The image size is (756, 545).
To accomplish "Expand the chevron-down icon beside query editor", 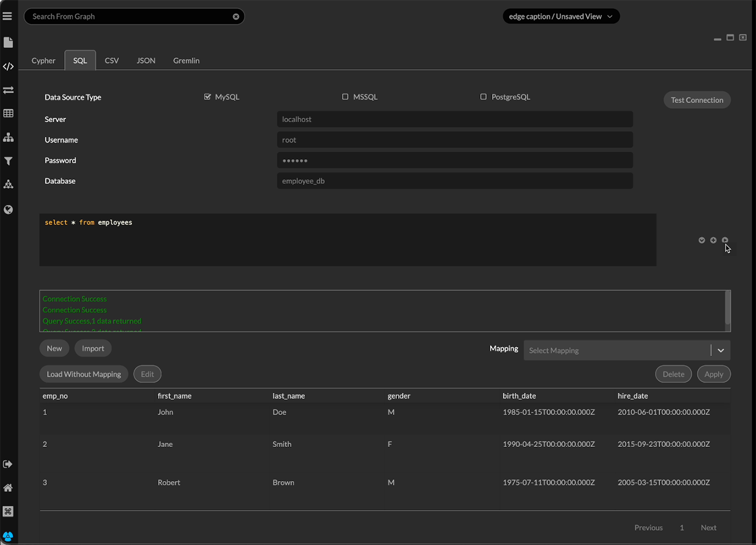I will tap(702, 240).
